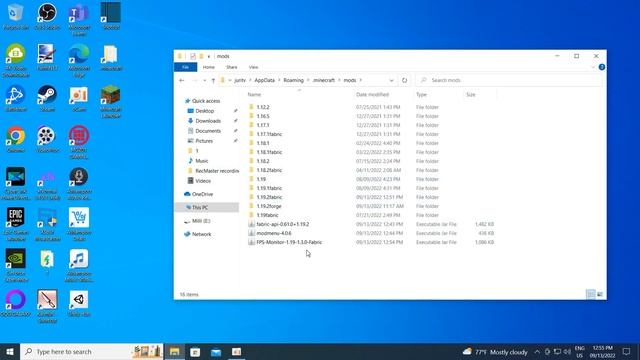Screen dimensions: 640x360
Task: Sort by Date modified column header
Action: tap(372, 95)
